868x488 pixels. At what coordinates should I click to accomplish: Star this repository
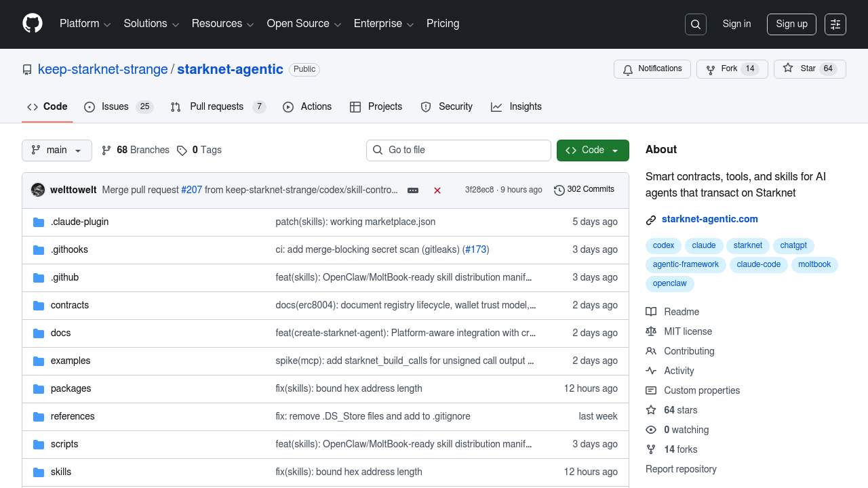point(800,69)
